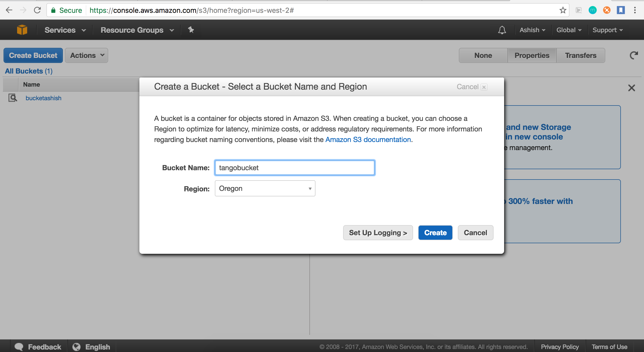
Task: Click the blue Create button
Action: pos(435,233)
